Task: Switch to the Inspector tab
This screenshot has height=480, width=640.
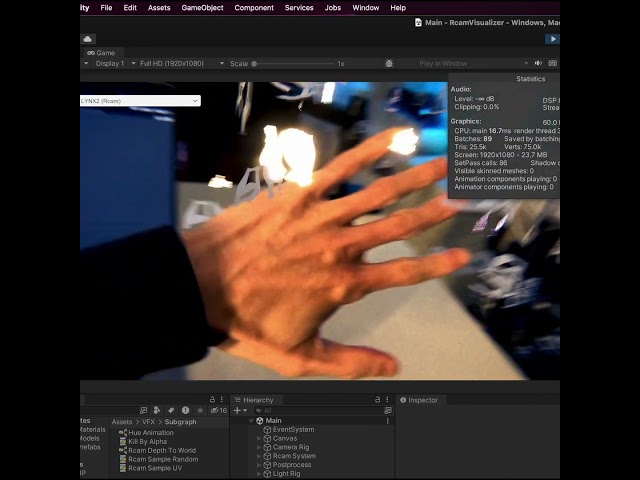Action: [419, 400]
